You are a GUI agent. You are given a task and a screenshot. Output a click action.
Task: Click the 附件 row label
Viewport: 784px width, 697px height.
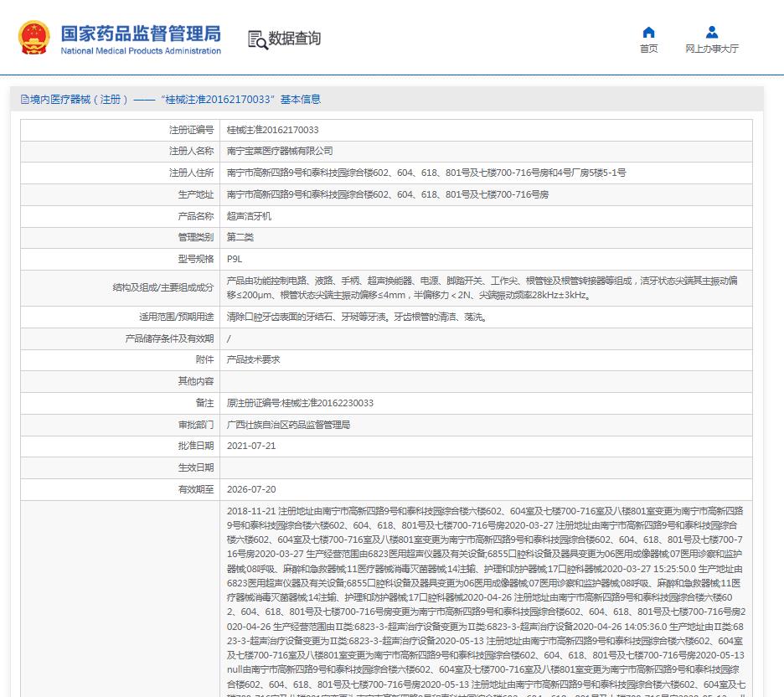204,359
